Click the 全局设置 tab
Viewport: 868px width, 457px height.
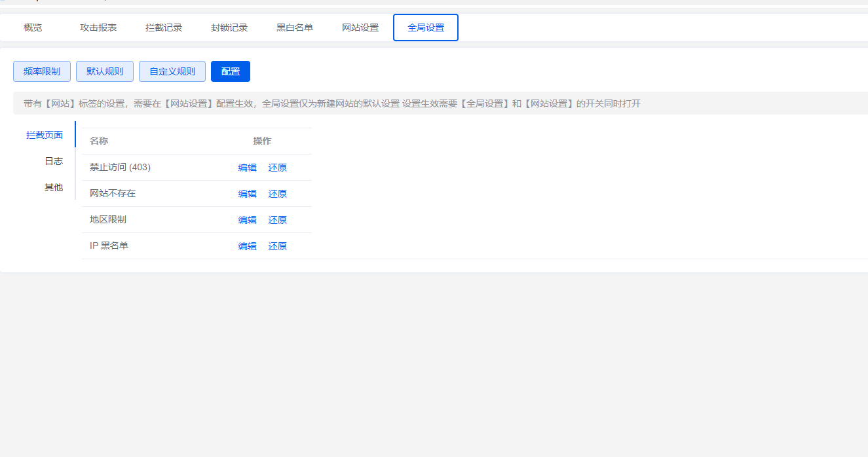pyautogui.click(x=426, y=27)
